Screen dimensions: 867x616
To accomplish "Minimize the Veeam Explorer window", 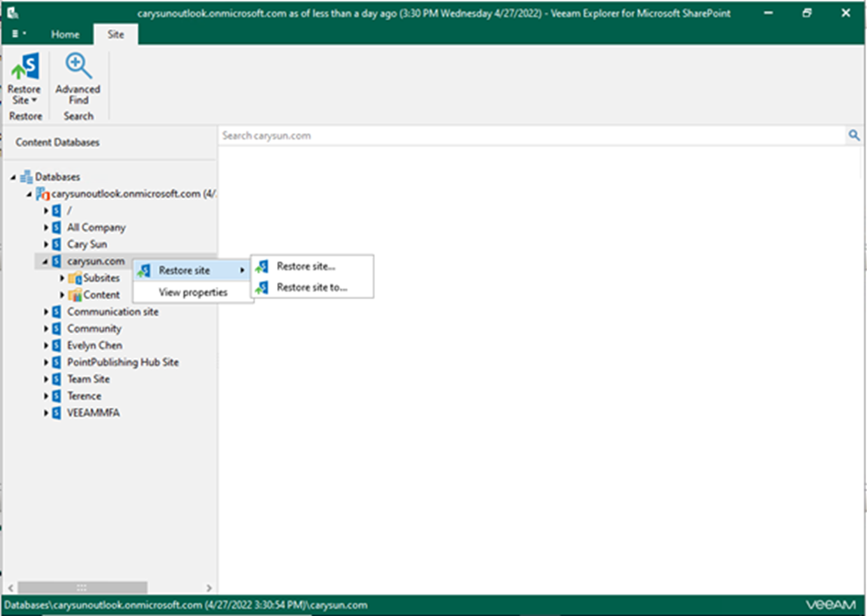I will [768, 12].
